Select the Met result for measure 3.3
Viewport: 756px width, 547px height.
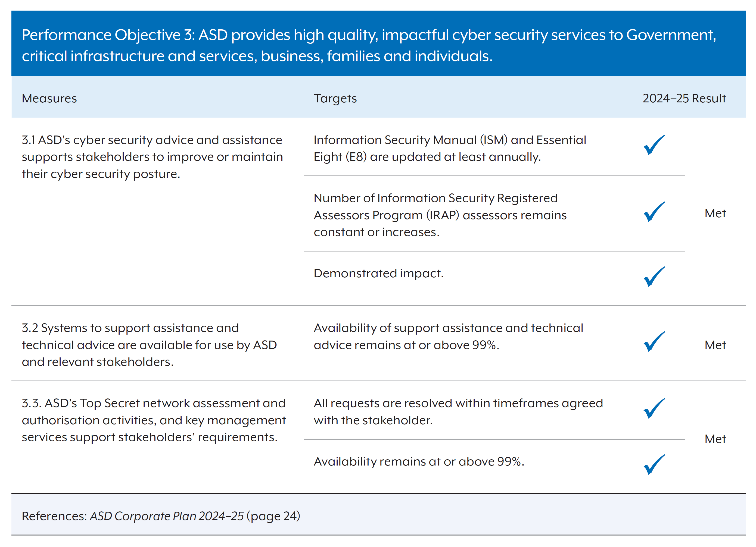[715, 439]
